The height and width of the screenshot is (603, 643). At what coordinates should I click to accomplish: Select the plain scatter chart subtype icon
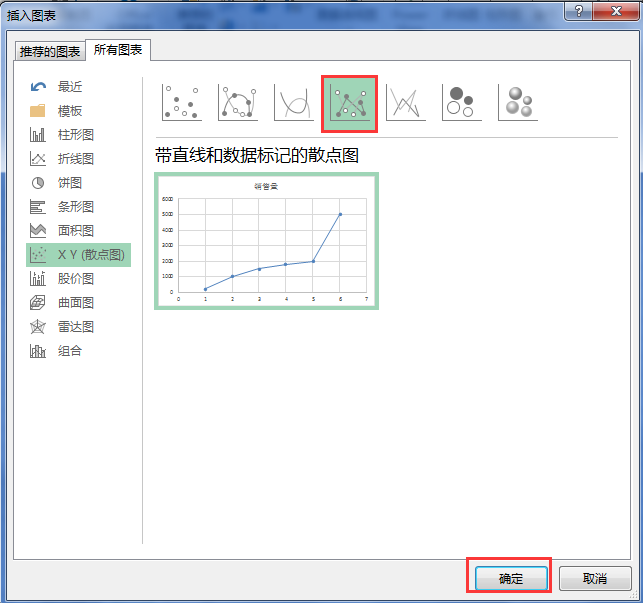(182, 103)
